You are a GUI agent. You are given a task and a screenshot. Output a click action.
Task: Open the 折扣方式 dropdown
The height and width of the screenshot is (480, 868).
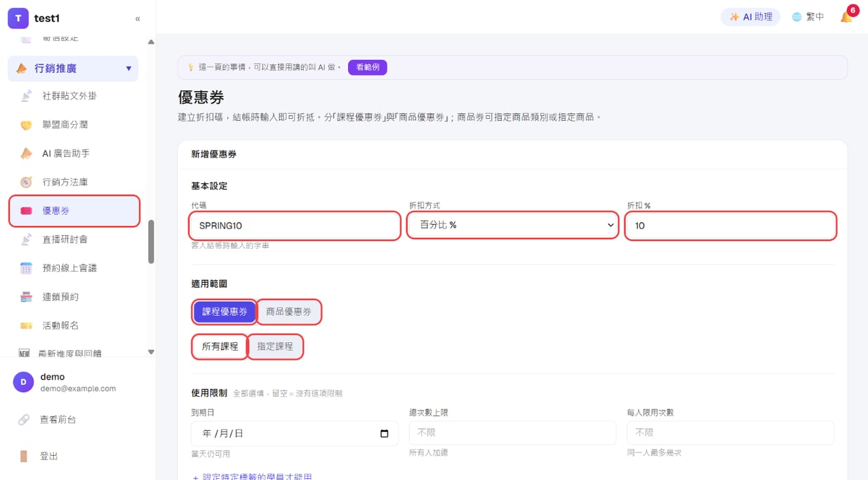(513, 225)
